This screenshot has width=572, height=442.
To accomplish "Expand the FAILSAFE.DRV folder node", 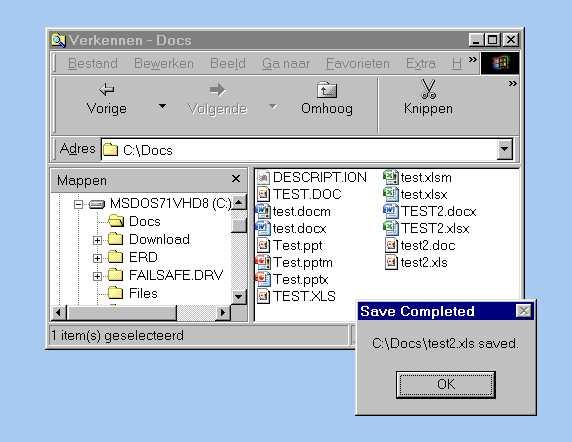I will [97, 276].
